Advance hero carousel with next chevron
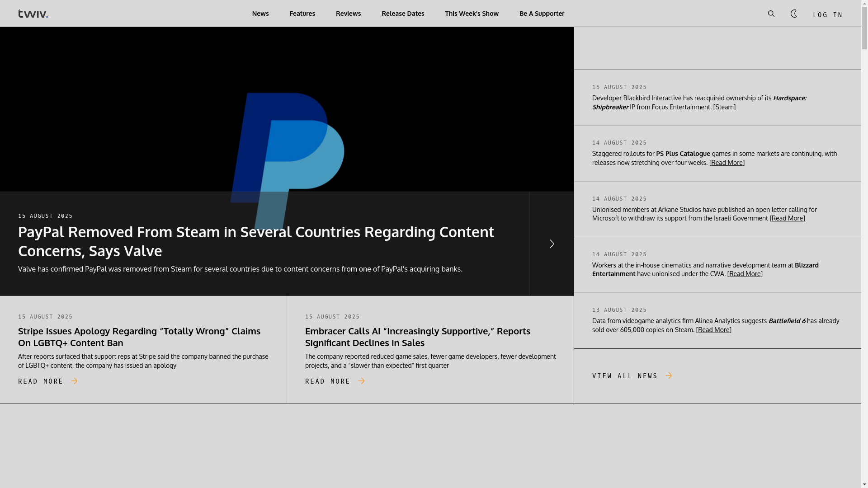This screenshot has height=488, width=868. tap(552, 244)
